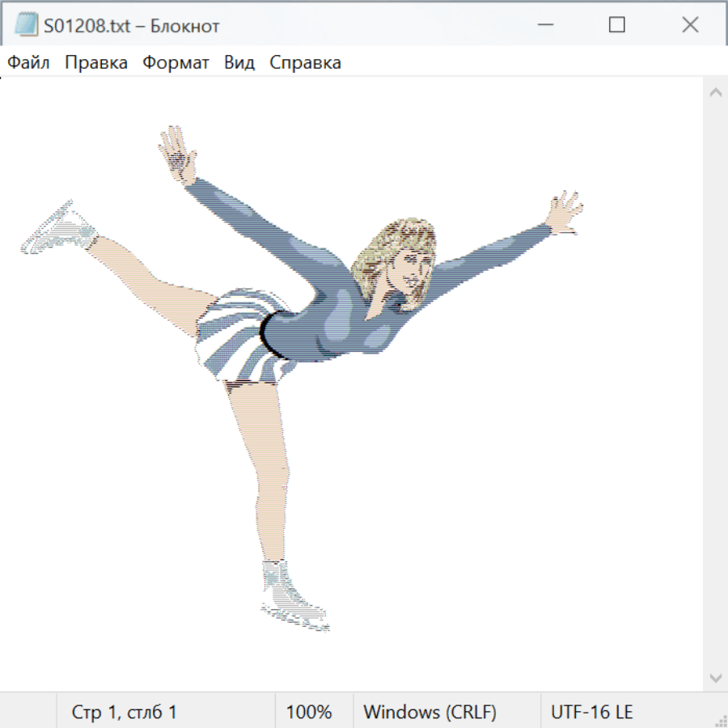This screenshot has height=728, width=728.
Task: Click the UTF-16 LE encoding indicator
Action: 591,713
